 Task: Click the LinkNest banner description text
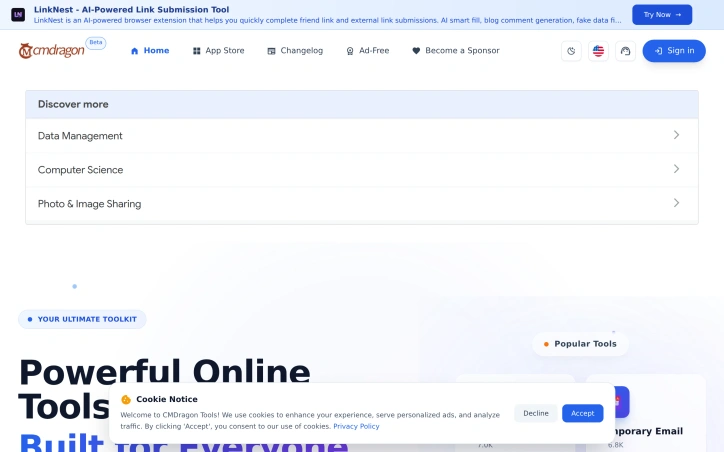[327, 20]
